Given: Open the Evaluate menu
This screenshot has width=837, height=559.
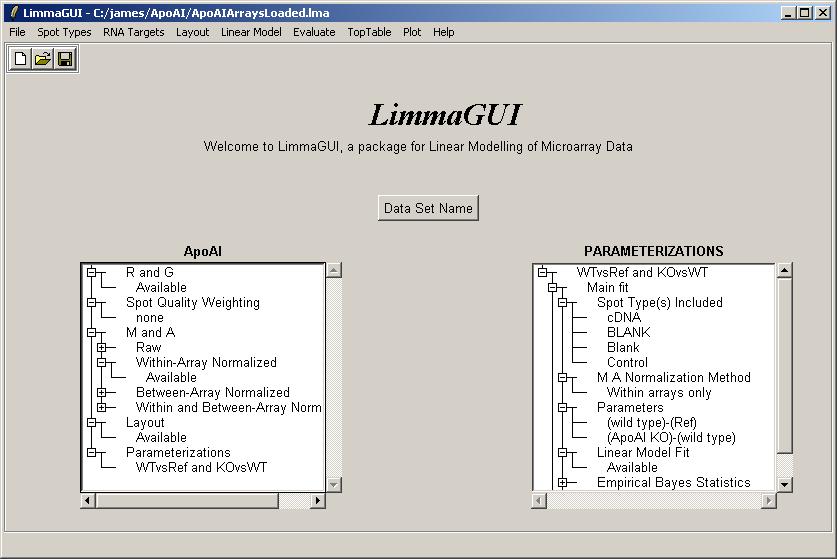Looking at the screenshot, I should click(314, 32).
